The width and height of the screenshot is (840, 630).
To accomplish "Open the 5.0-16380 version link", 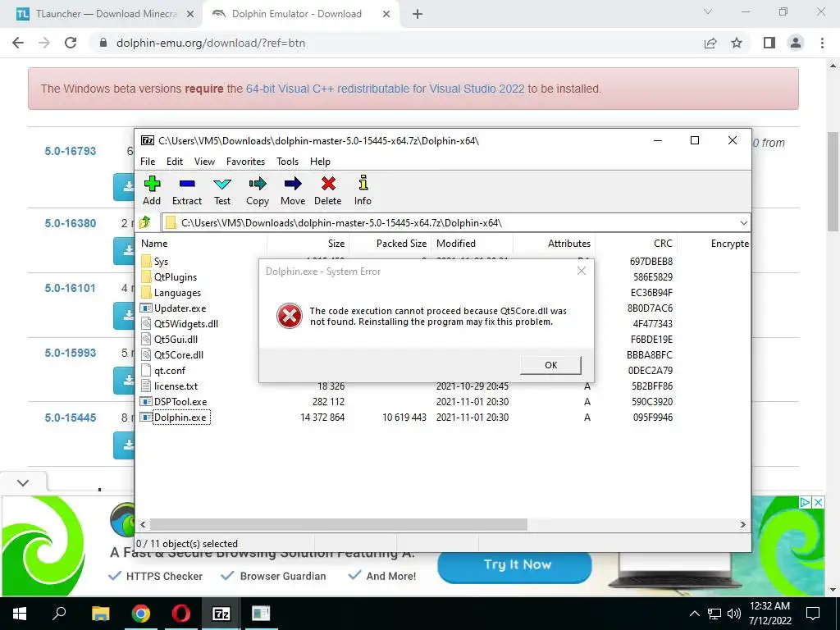I will [x=71, y=223].
